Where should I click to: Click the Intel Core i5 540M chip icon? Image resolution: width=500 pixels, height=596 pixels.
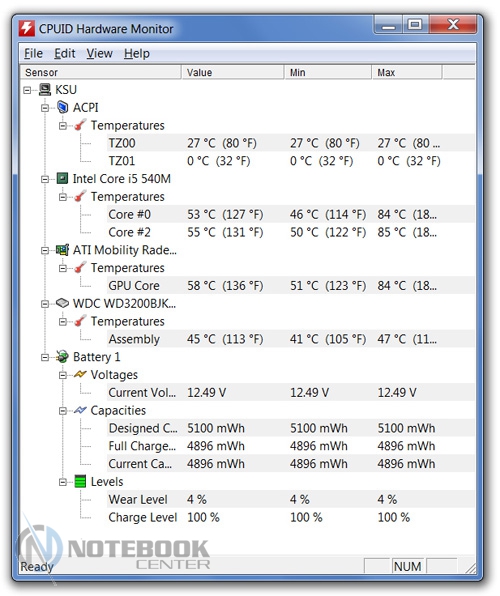click(62, 179)
